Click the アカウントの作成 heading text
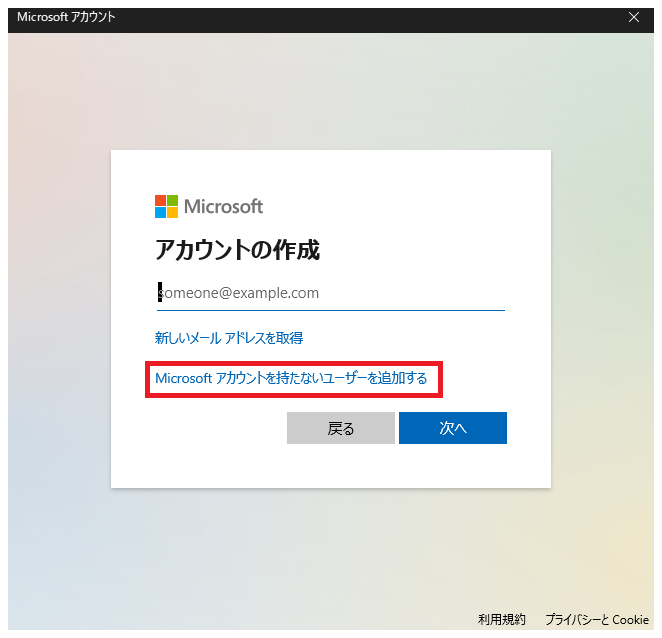Image resolution: width=662 pixels, height=638 pixels. click(x=237, y=250)
